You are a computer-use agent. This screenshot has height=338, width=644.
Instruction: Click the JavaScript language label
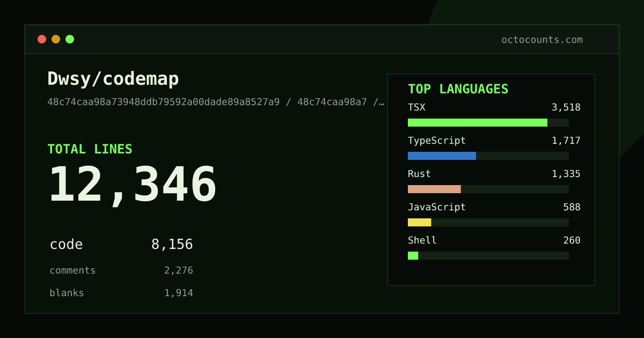click(437, 207)
